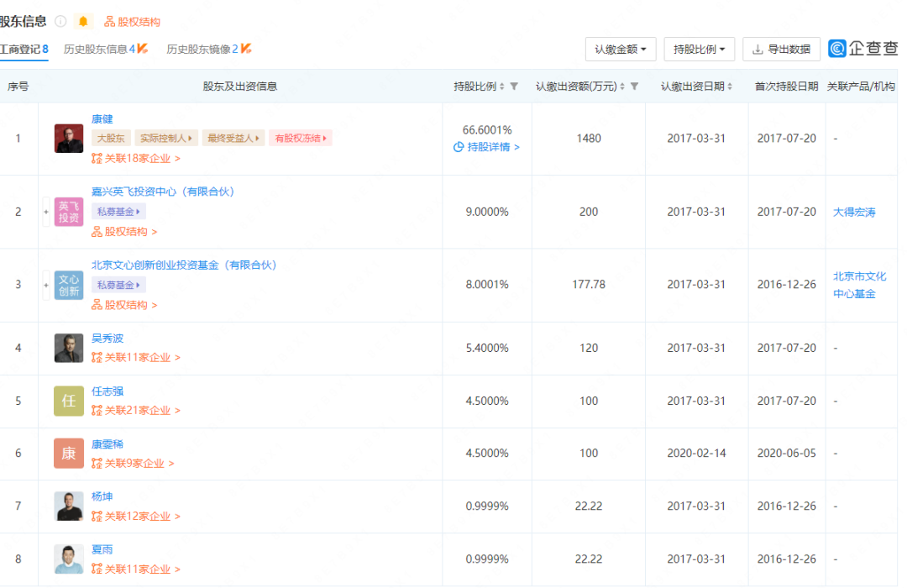Open notifications via the bell icon

click(82, 22)
